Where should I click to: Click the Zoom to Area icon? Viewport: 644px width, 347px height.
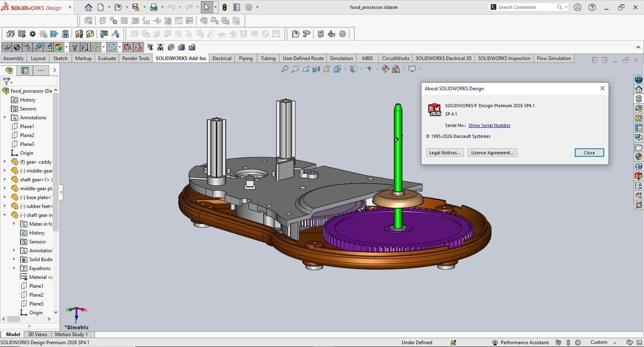(x=295, y=69)
